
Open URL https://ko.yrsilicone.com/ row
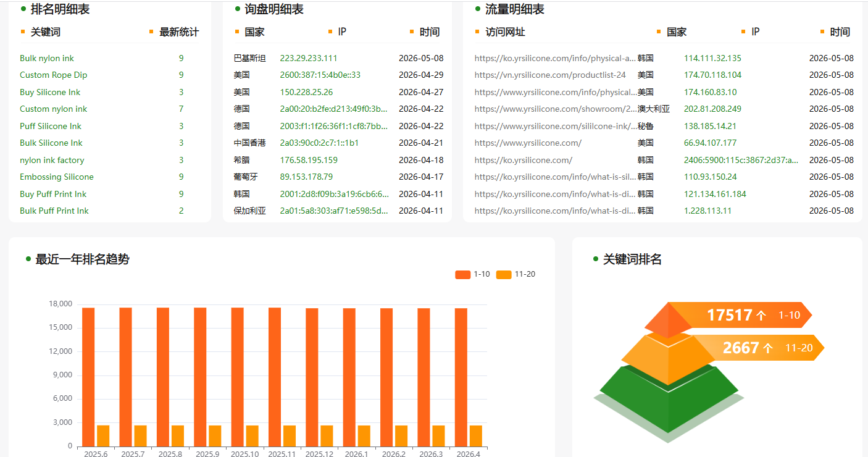coord(524,160)
